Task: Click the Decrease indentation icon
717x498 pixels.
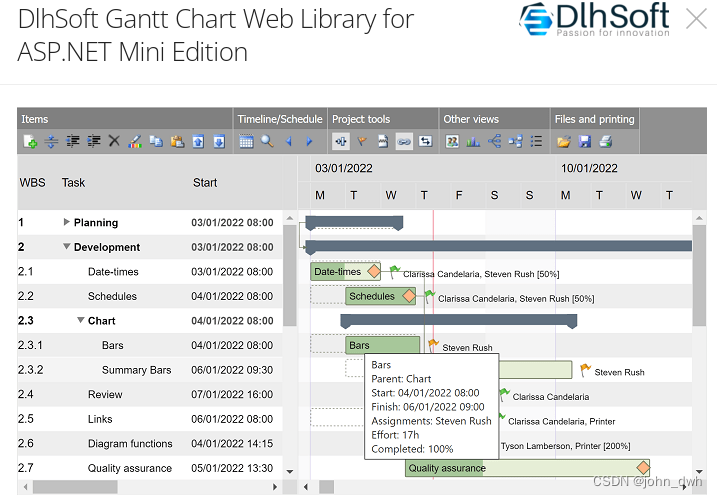Action: (x=72, y=142)
